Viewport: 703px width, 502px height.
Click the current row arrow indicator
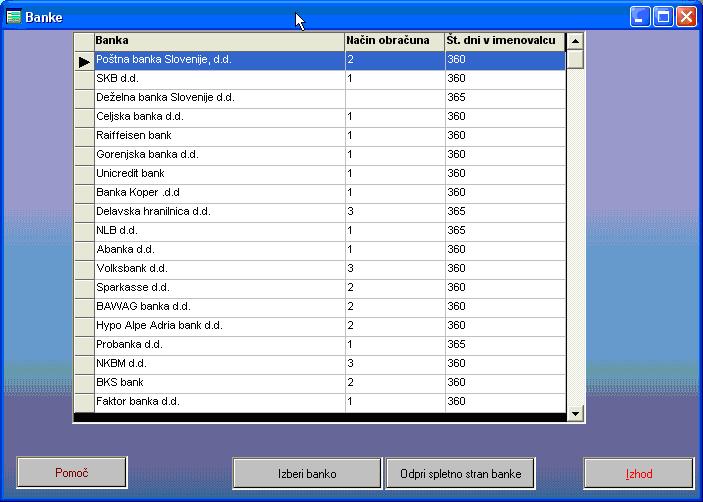pyautogui.click(x=84, y=61)
